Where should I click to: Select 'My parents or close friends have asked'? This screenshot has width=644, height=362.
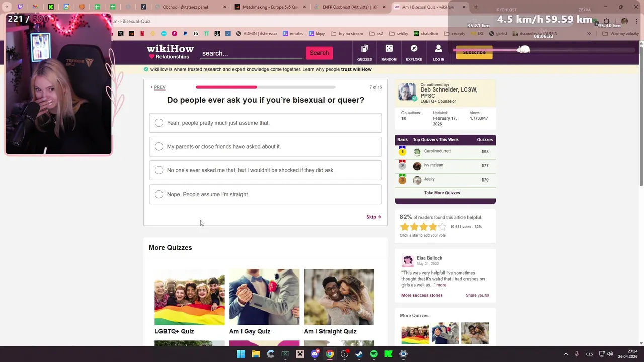coord(265,146)
